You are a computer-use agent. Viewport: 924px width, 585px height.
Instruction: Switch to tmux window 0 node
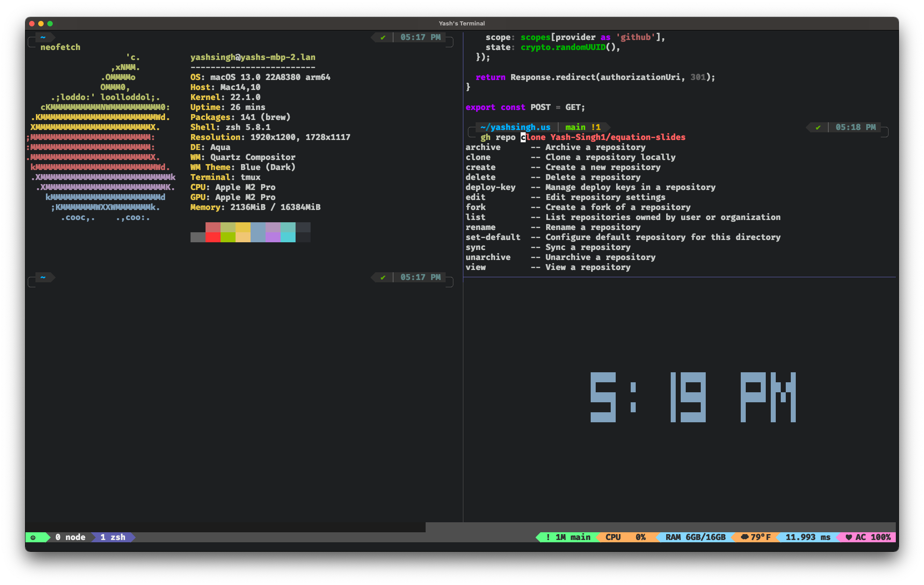[x=70, y=537]
